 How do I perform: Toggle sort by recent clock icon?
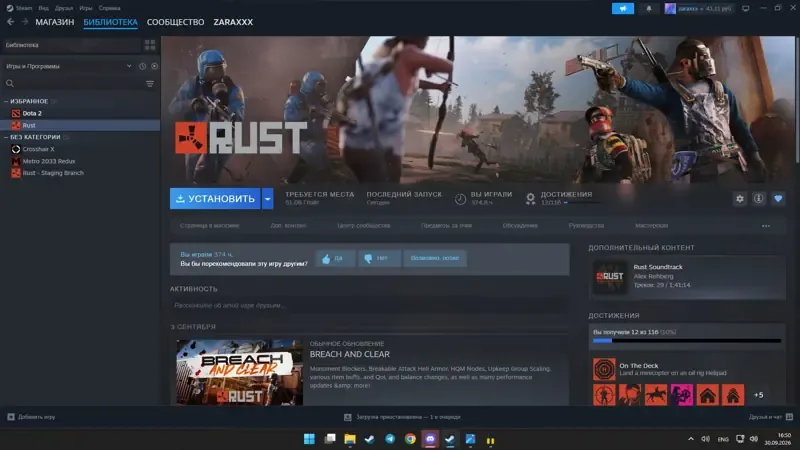[x=142, y=66]
